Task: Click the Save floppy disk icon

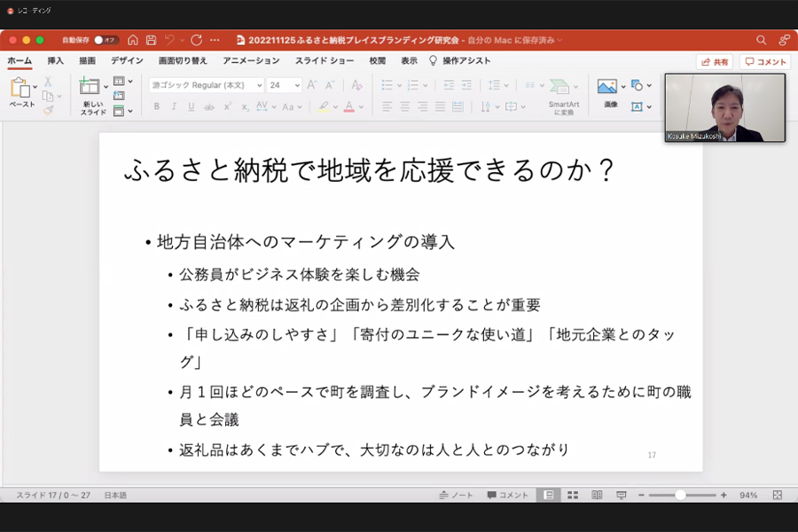Action: 152,40
